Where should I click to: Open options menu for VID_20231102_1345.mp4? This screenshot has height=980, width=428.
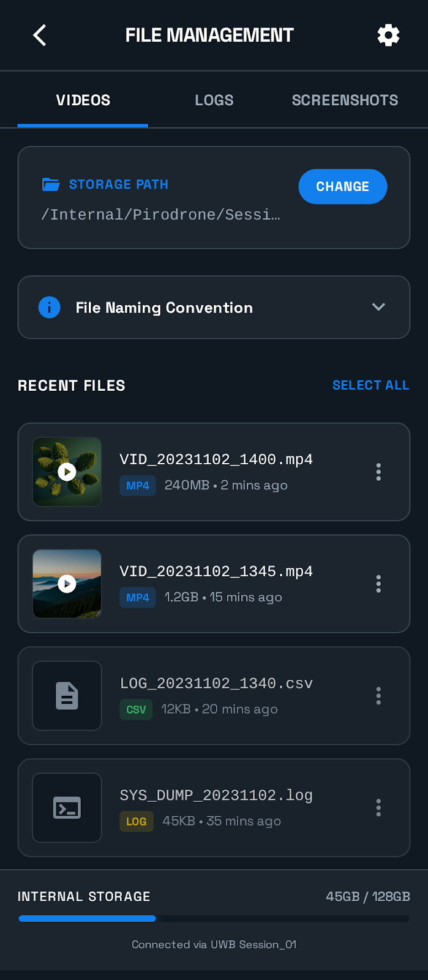[x=378, y=584]
